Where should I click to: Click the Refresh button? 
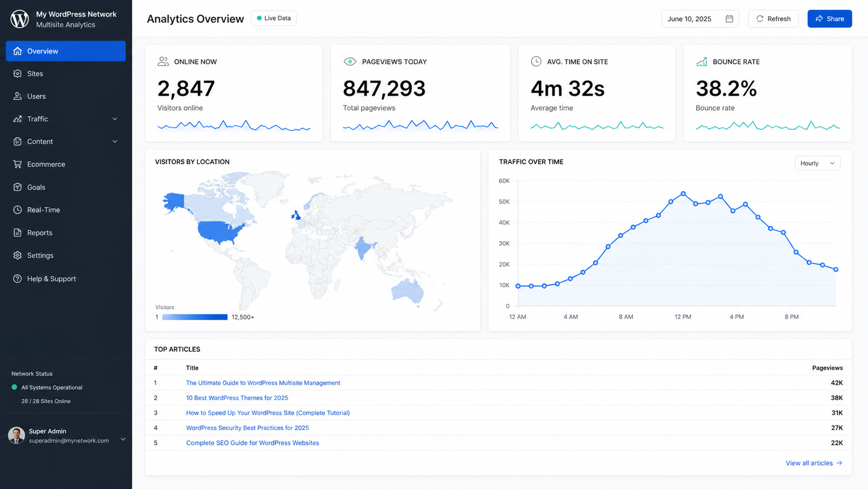773,19
